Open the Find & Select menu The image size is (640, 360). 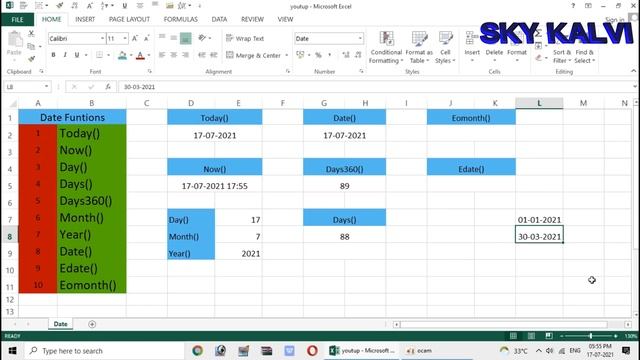point(585,56)
